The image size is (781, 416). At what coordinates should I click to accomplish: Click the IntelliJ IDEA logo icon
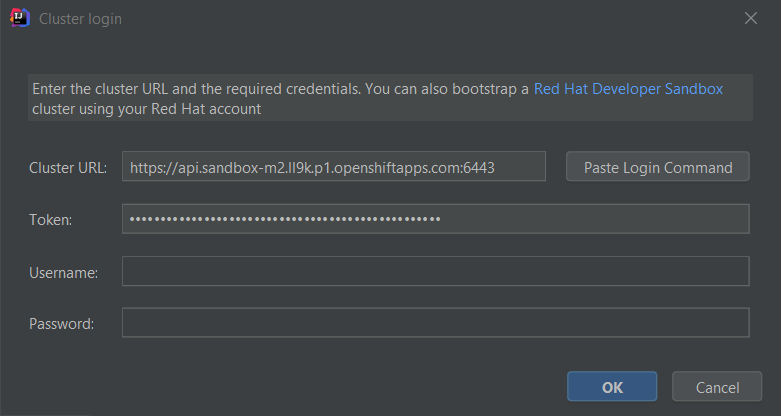point(20,18)
